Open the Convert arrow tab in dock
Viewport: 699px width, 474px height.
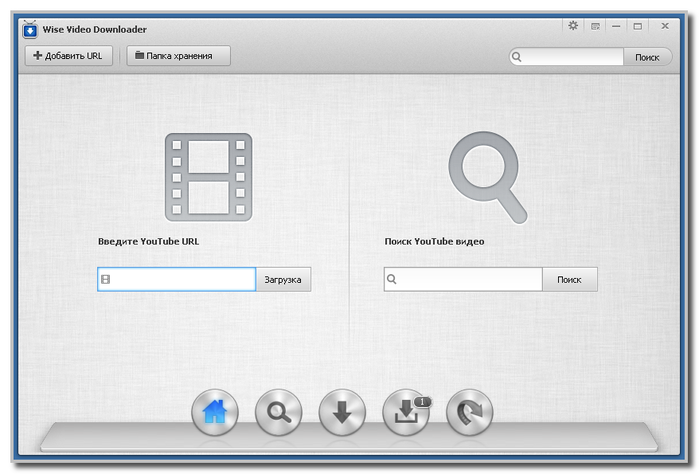click(x=469, y=412)
